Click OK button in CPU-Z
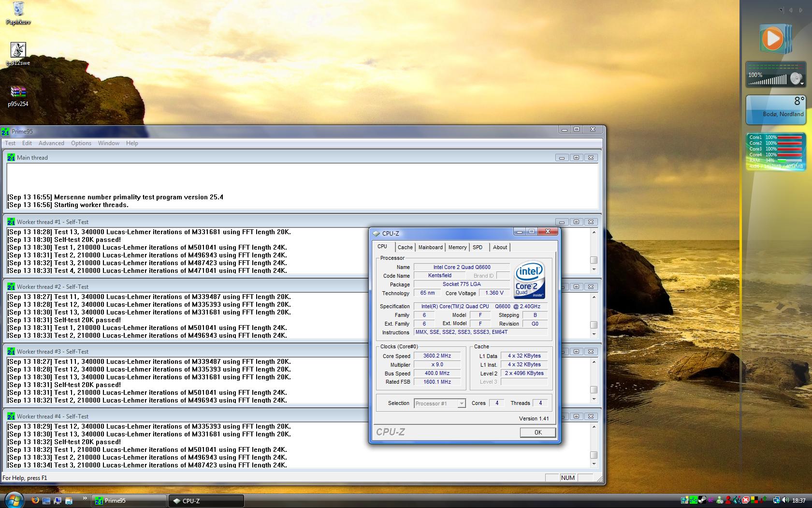 (x=538, y=433)
